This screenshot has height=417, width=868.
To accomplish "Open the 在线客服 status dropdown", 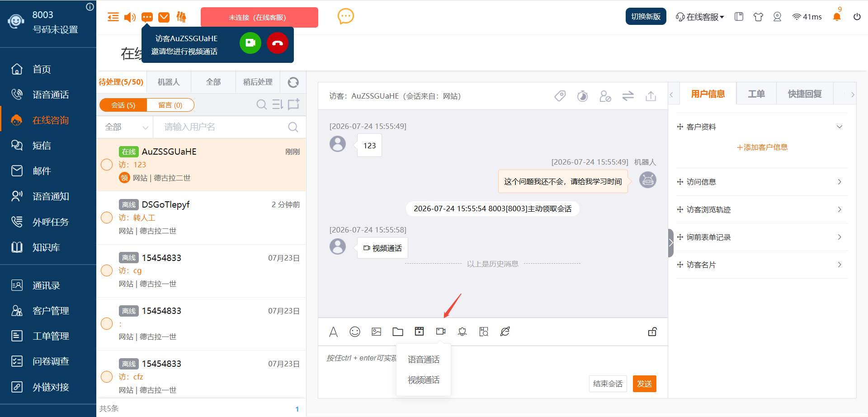I will 699,17.
